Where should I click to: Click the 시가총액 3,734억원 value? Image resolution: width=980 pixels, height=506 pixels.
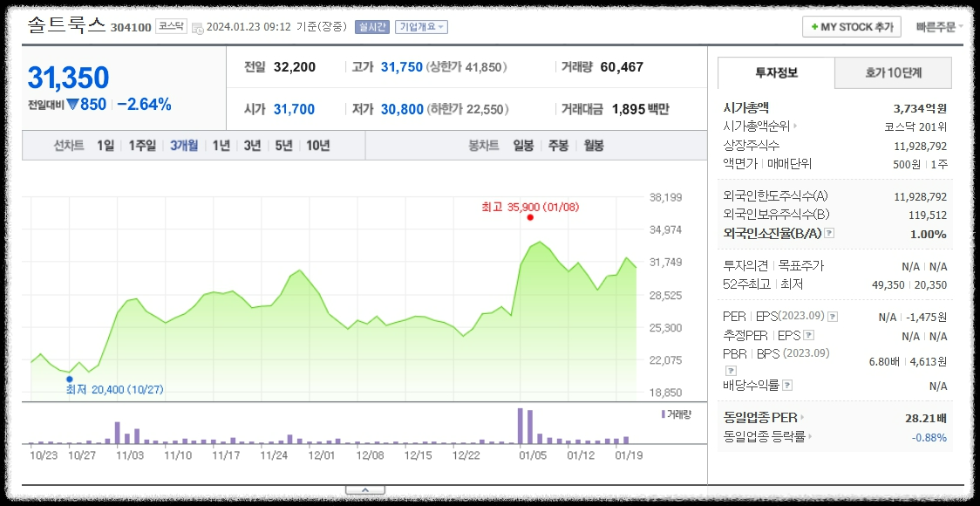(x=920, y=108)
